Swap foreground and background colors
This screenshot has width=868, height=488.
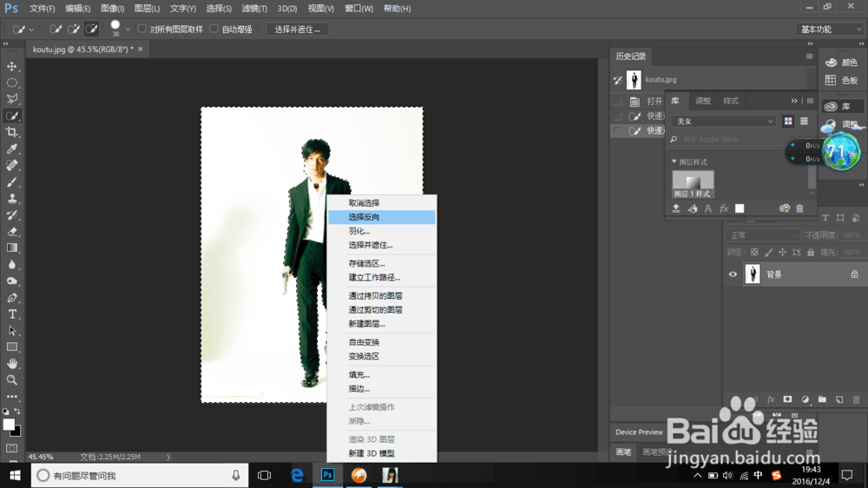click(x=17, y=411)
